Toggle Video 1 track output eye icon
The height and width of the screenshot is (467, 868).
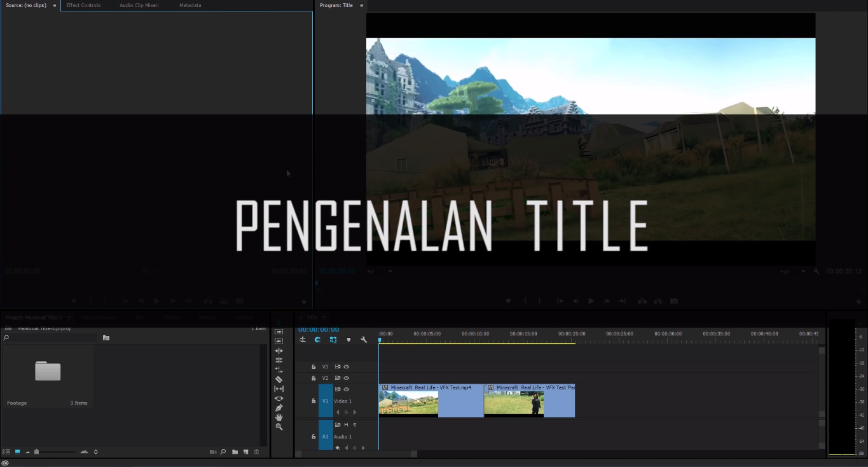click(x=346, y=389)
